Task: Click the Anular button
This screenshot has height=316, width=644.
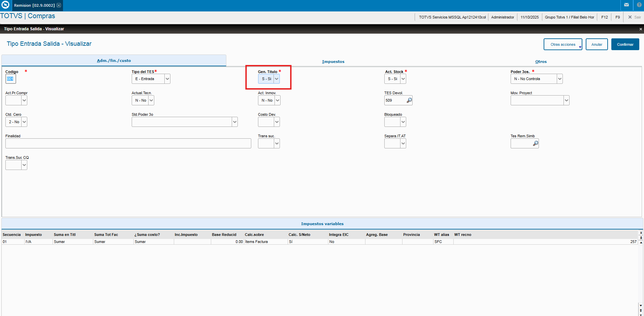Action: (597, 44)
